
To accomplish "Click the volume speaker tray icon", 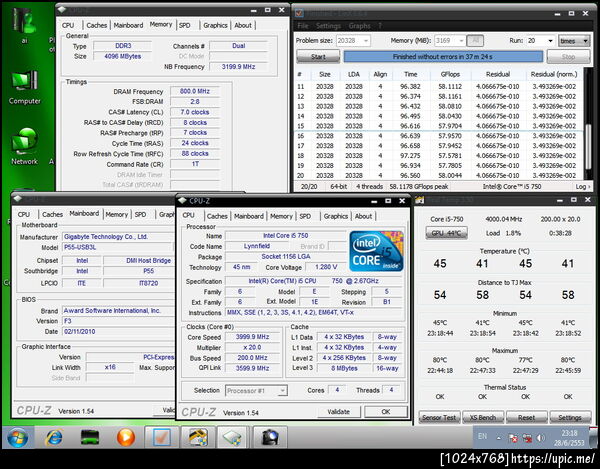I will pos(541,438).
